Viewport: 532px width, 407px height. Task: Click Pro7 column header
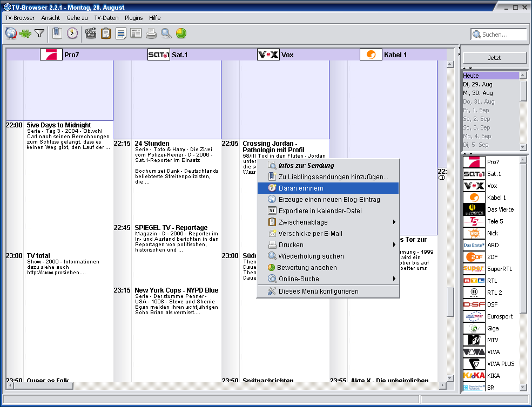[x=60, y=55]
